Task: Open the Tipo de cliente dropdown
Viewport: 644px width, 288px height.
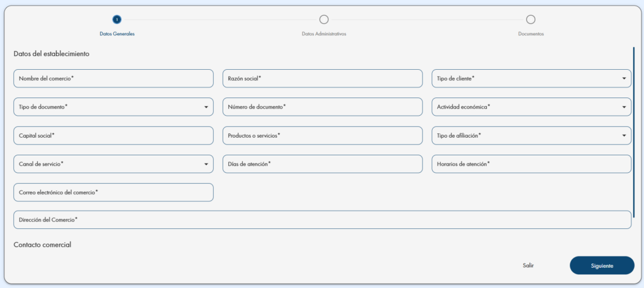Action: click(531, 79)
